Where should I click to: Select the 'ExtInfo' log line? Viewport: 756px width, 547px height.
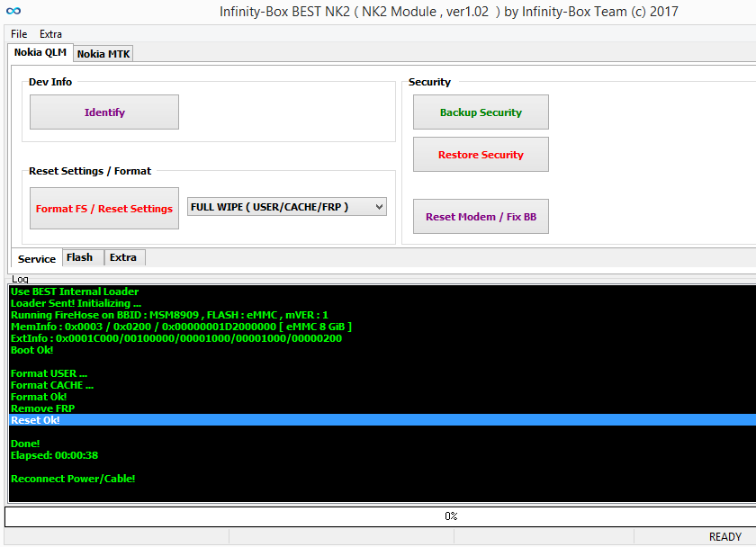176,338
